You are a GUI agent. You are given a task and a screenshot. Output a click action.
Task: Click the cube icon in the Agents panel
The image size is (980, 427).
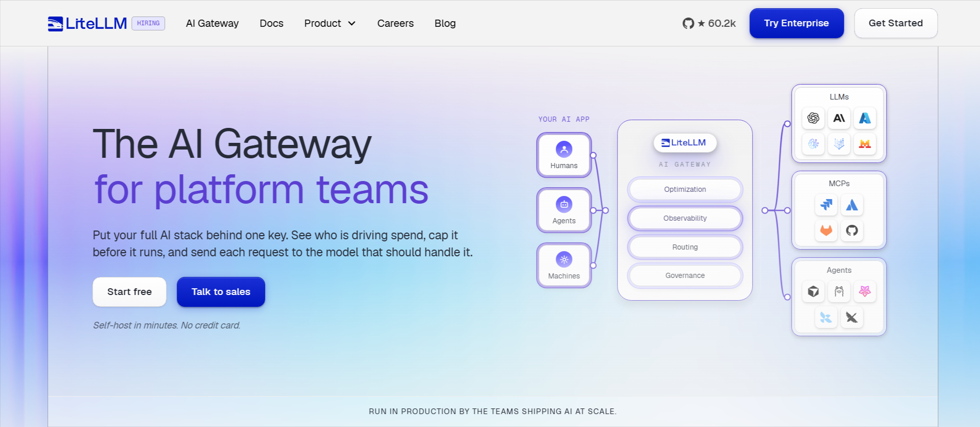pyautogui.click(x=813, y=291)
